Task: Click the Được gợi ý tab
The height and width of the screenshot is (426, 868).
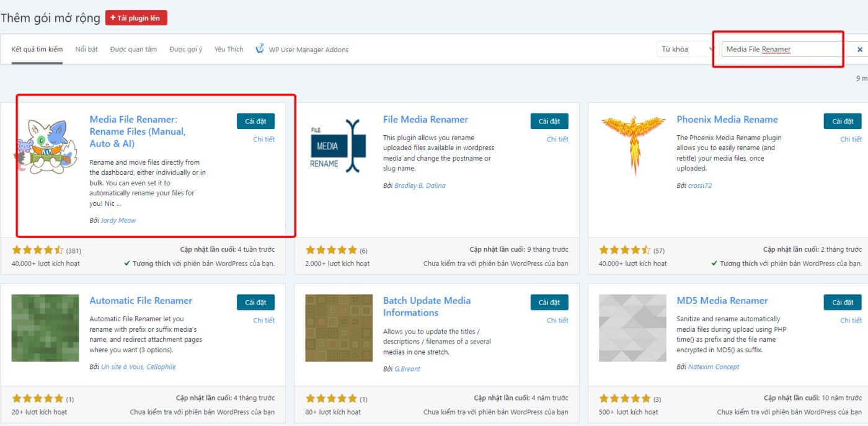Action: 185,50
